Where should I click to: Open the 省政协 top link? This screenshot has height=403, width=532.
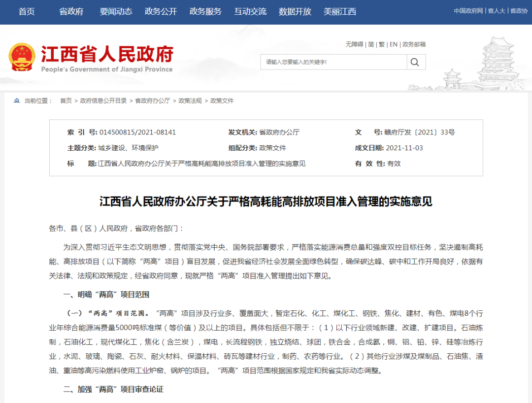tap(519, 11)
